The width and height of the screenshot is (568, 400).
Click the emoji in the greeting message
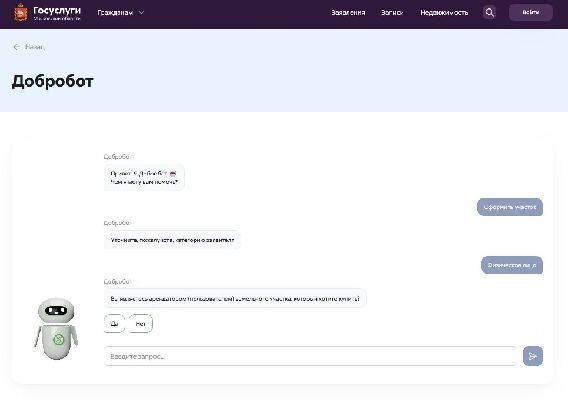(173, 174)
